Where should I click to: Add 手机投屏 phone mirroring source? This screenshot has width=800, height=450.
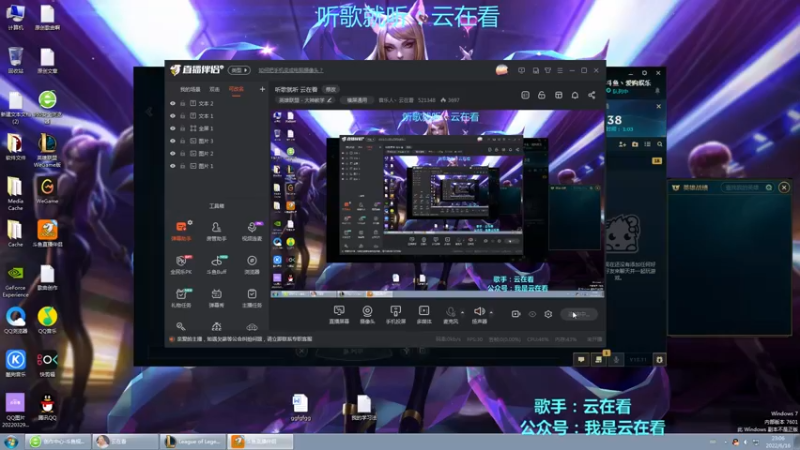(395, 314)
